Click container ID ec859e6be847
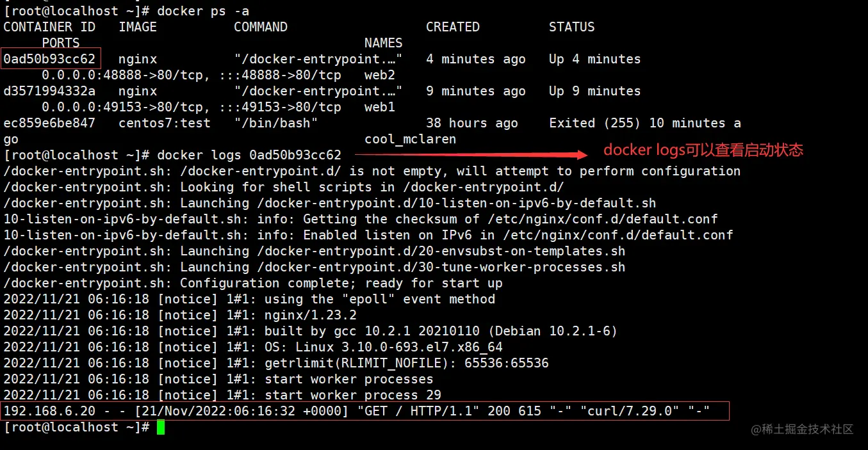 pyautogui.click(x=49, y=123)
